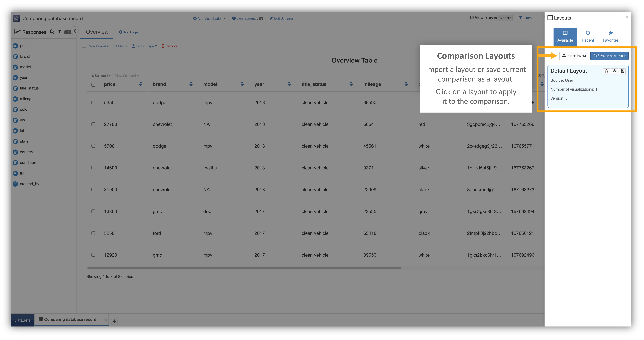Switch to the Available layouts tab

coord(565,37)
